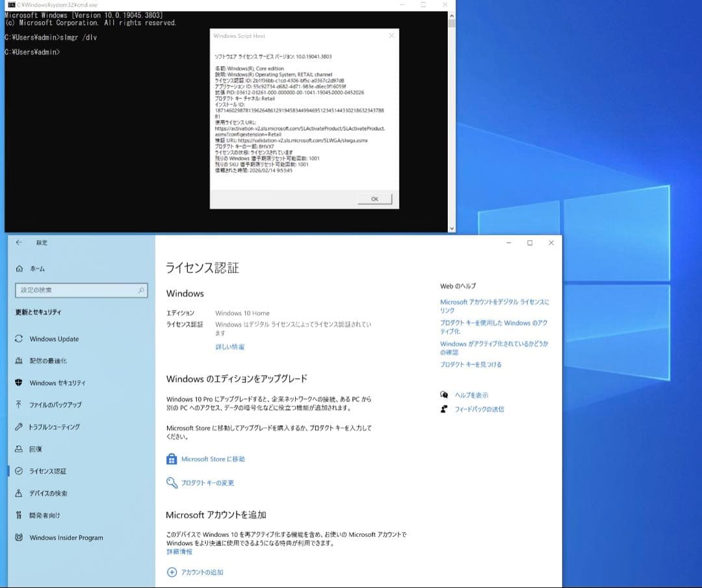Open Windows Insider Program page
The image size is (702, 588).
[x=66, y=537]
